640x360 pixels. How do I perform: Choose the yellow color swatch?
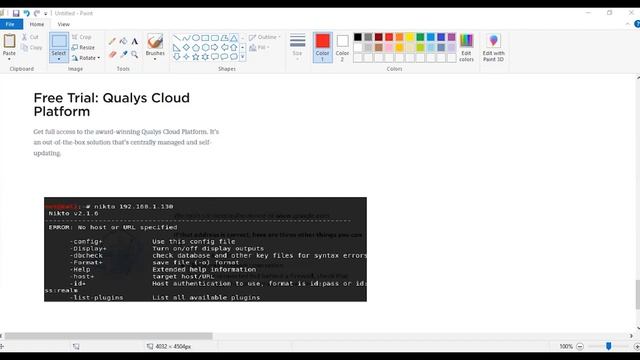point(410,37)
